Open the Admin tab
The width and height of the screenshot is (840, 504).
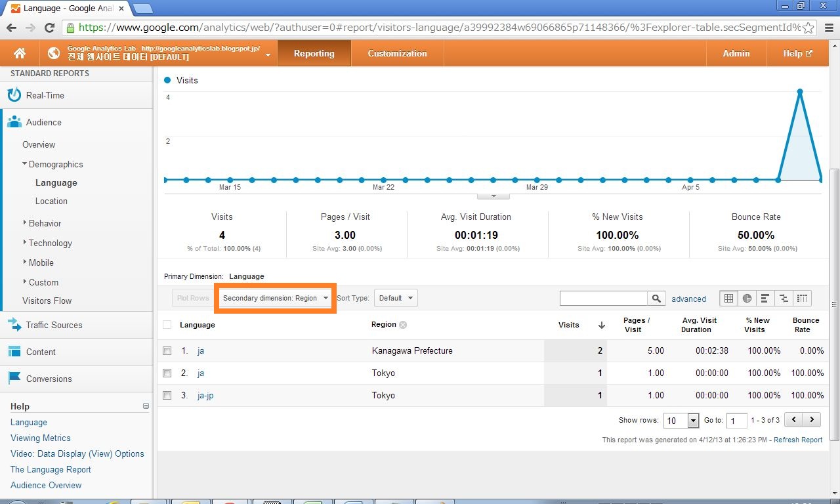click(x=736, y=54)
